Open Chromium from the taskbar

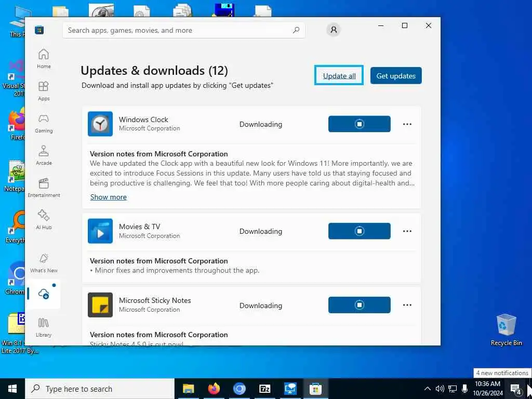[239, 389]
